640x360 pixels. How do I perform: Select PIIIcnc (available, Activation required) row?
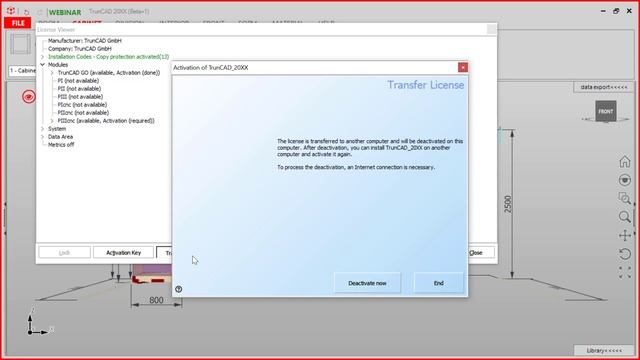tap(106, 121)
